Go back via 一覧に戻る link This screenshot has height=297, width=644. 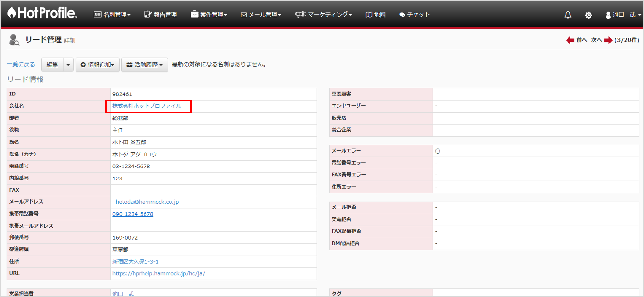pos(21,64)
